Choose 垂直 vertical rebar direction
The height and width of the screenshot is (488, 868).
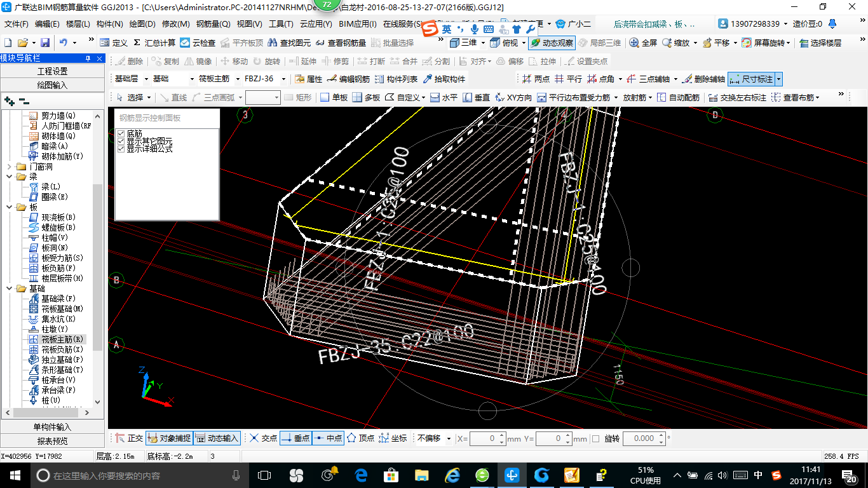coord(476,97)
